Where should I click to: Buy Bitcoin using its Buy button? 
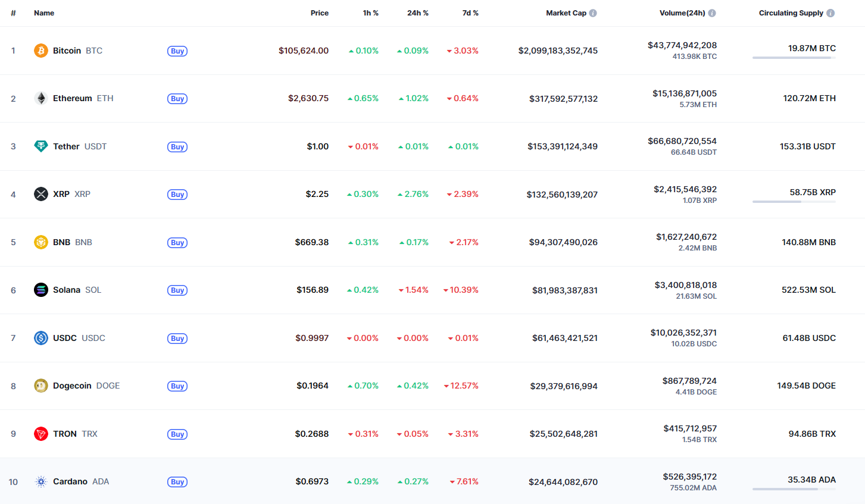click(177, 51)
